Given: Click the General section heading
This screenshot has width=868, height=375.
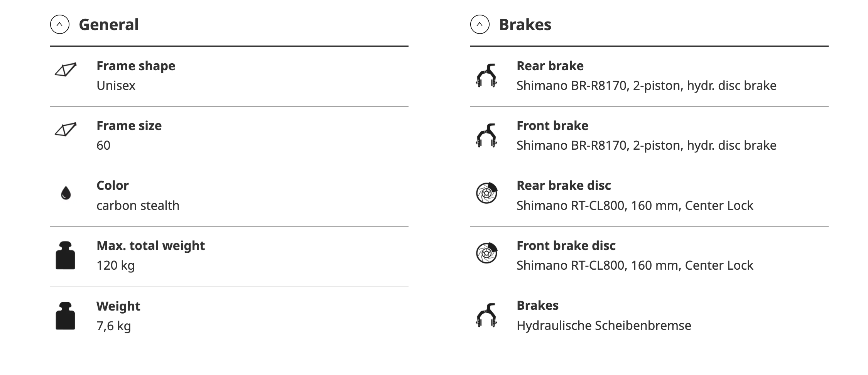Looking at the screenshot, I should click(108, 25).
